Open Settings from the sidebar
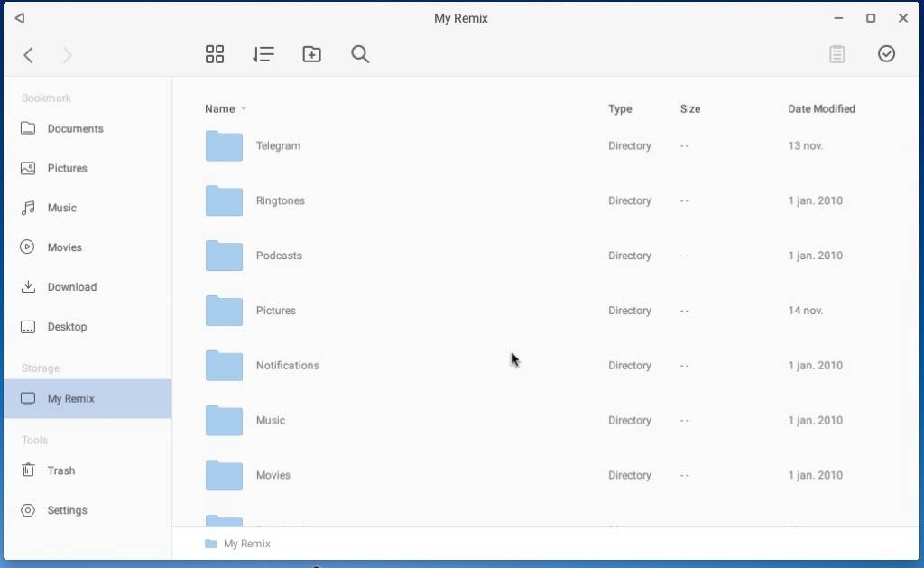Image resolution: width=924 pixels, height=568 pixels. [66, 510]
